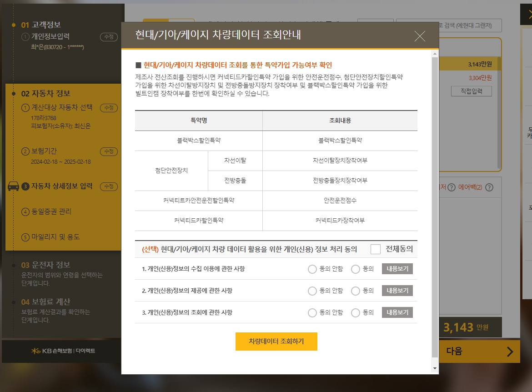Click the 다음 button in the background
The image size is (532, 392).
(x=479, y=351)
